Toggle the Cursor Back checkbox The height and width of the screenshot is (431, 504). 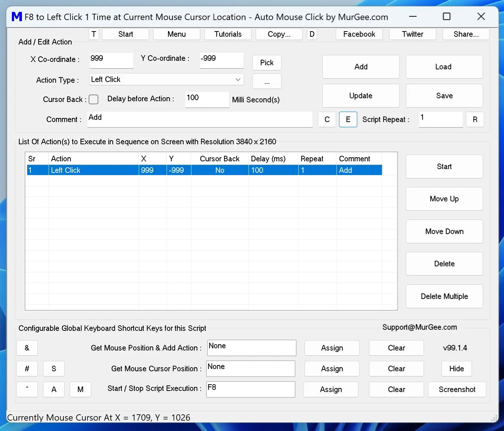pos(93,99)
